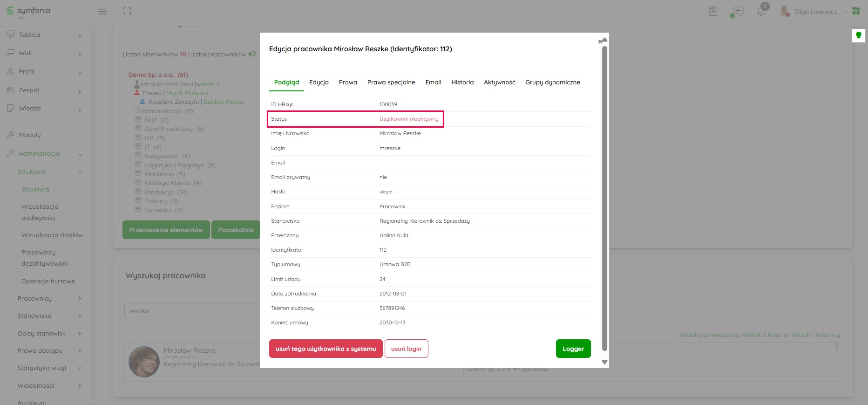Expand the Produkcja department node
This screenshot has width=868, height=405.
pos(138,192)
